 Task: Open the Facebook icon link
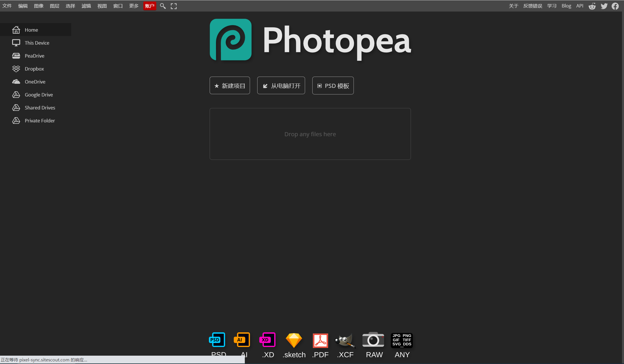(615, 6)
